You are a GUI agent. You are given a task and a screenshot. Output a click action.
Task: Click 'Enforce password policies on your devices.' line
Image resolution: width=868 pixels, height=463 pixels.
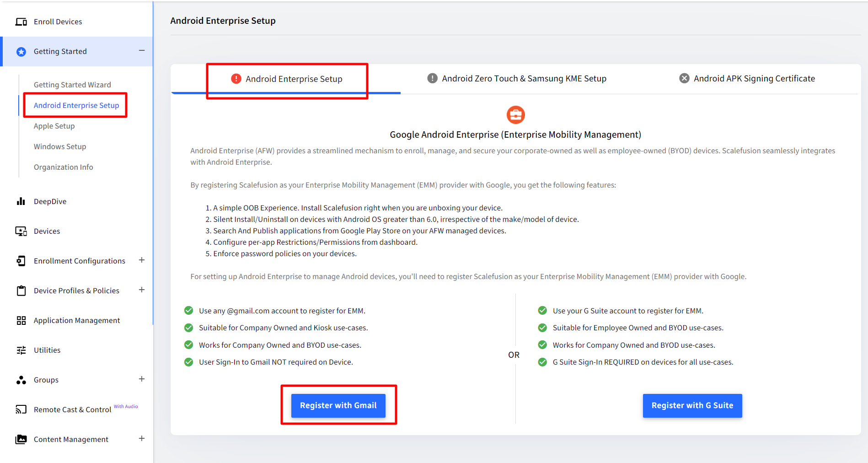(x=285, y=253)
